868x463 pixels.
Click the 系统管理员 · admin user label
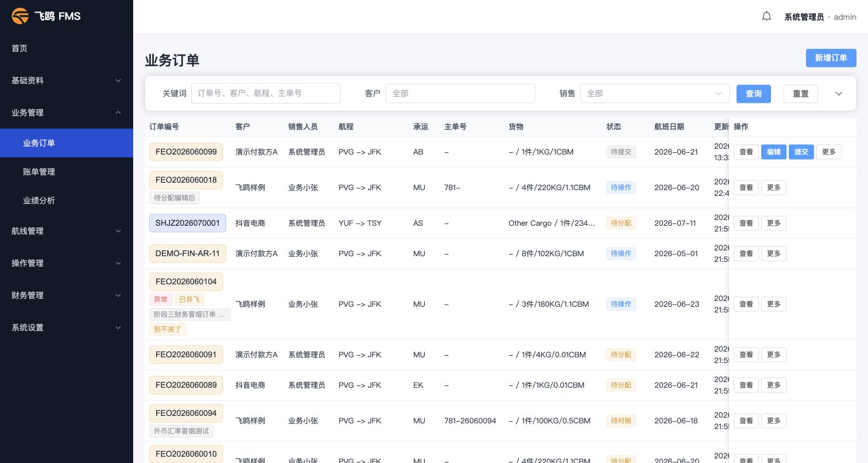(820, 17)
